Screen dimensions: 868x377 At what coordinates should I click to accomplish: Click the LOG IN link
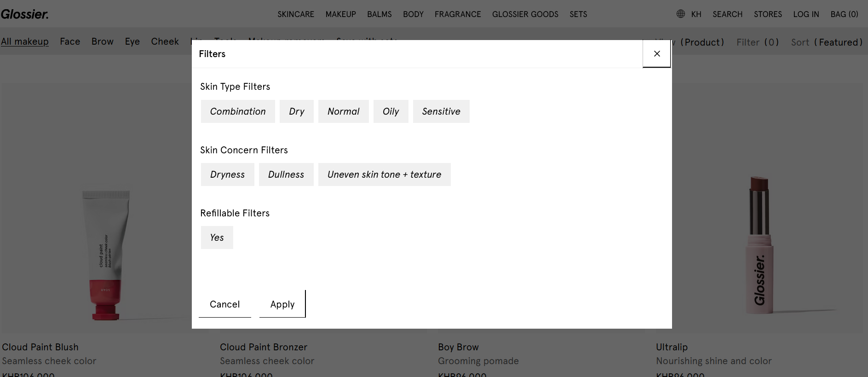(806, 14)
